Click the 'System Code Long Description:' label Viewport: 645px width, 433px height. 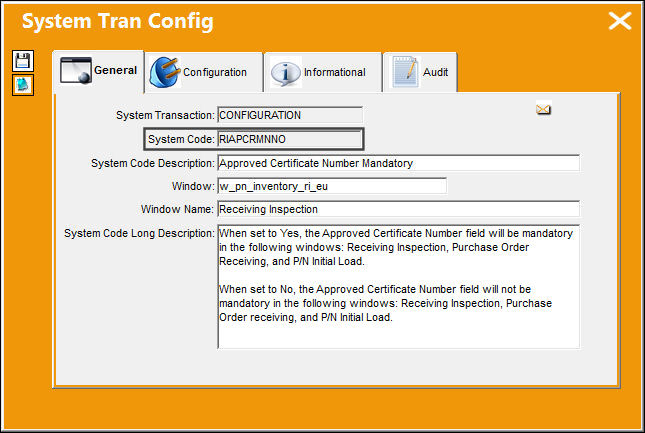(x=139, y=233)
